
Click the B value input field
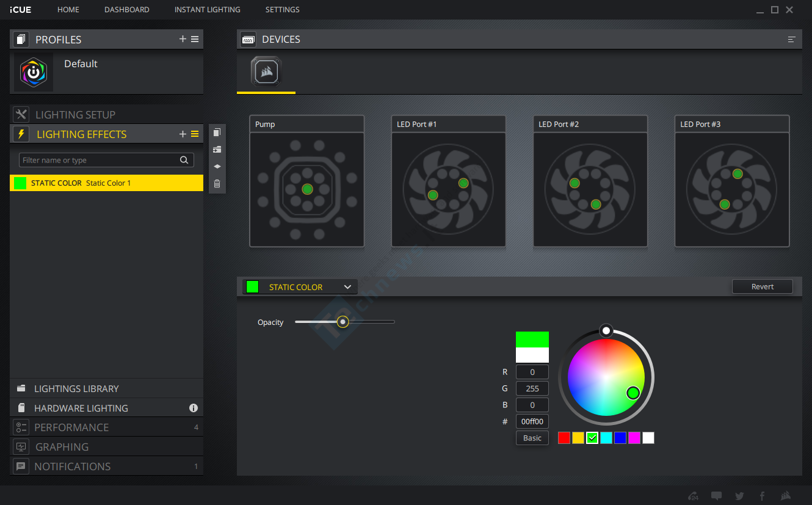tap(532, 405)
